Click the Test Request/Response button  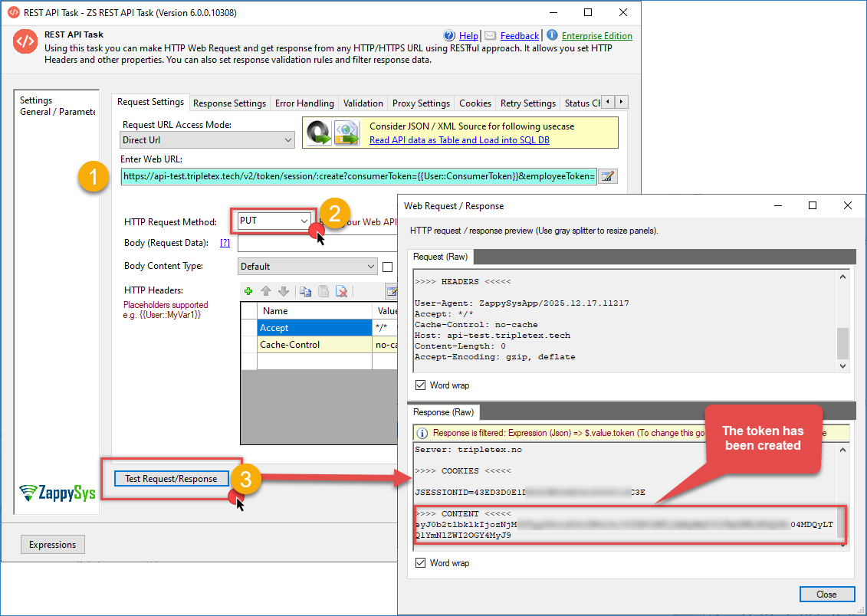(x=171, y=479)
